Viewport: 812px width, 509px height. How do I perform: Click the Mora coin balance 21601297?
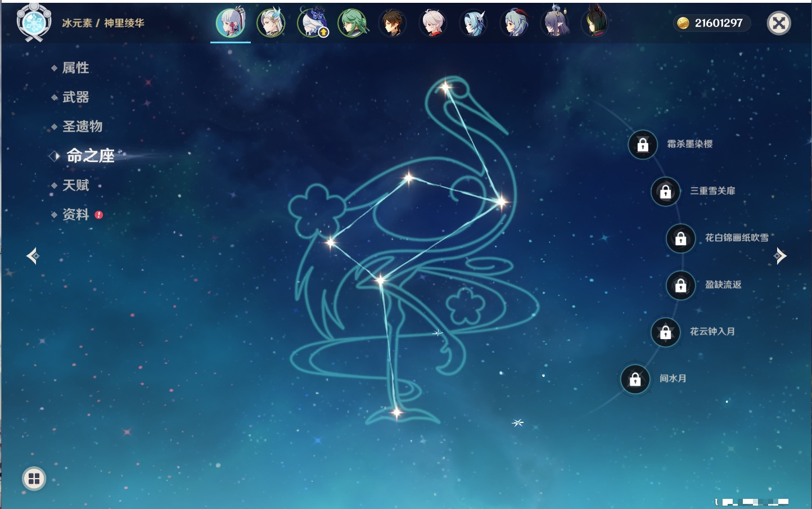pyautogui.click(x=712, y=23)
